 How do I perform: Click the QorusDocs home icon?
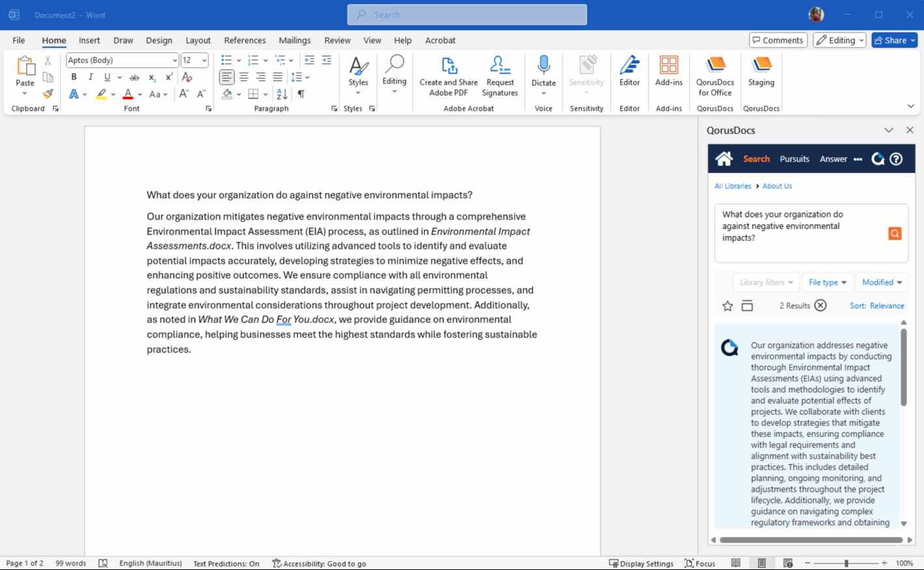723,159
